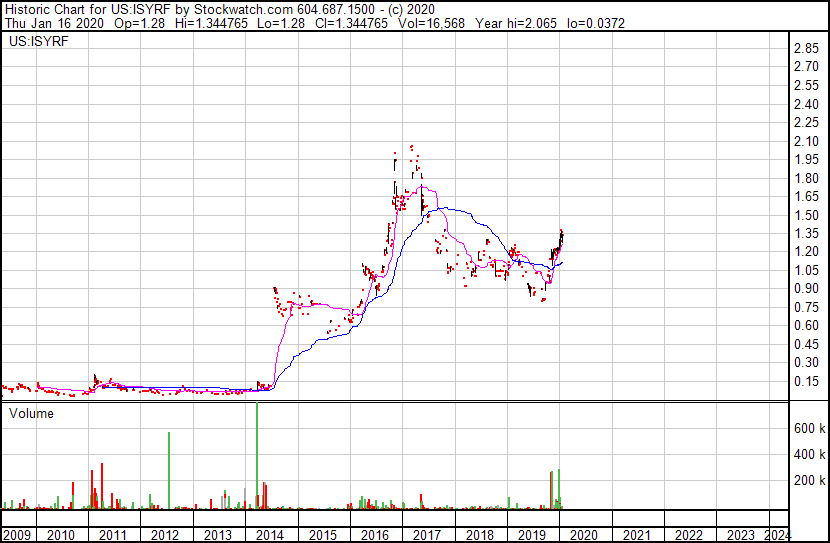Click the 2020 year marker on the timeline
The image size is (830, 543).
584,535
